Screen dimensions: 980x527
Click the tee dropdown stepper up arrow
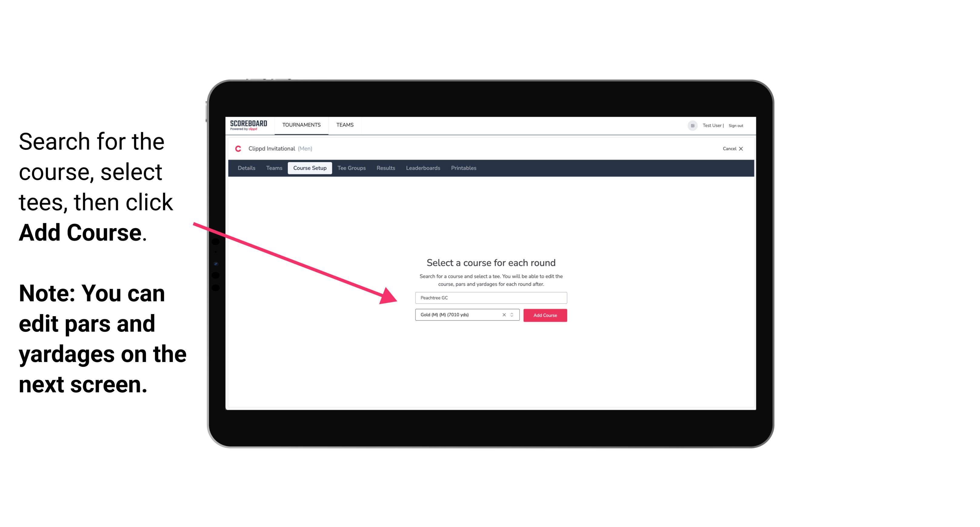(513, 313)
